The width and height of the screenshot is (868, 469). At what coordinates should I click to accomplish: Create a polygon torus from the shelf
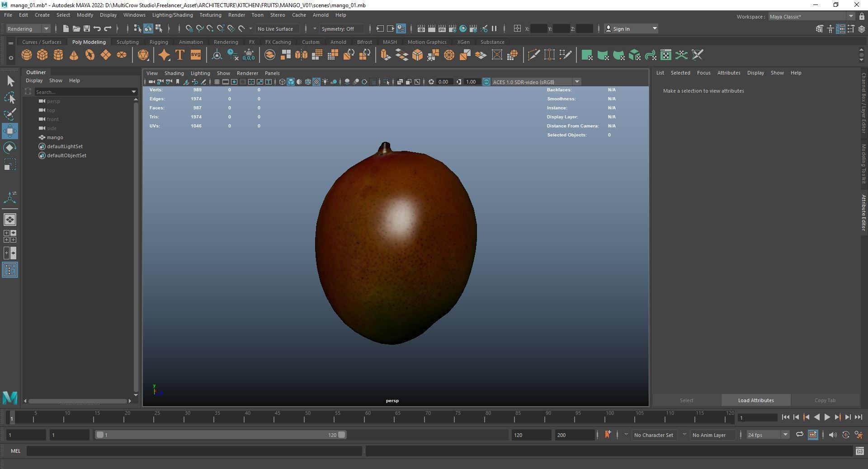90,55
